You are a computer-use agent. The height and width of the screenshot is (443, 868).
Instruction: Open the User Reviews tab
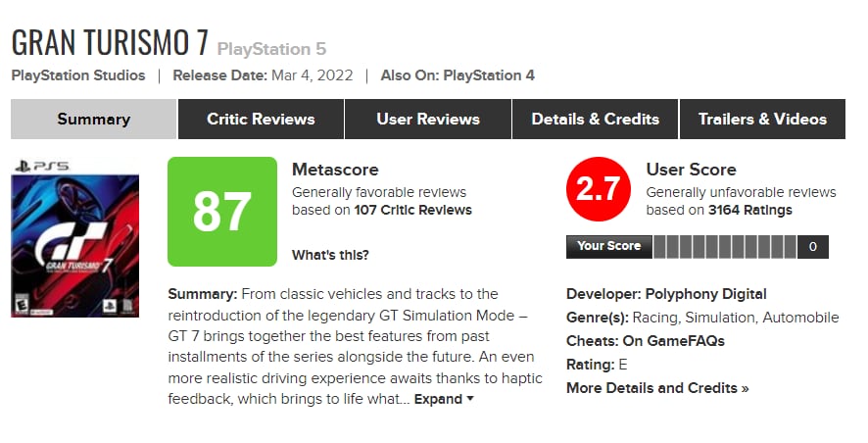click(x=428, y=120)
